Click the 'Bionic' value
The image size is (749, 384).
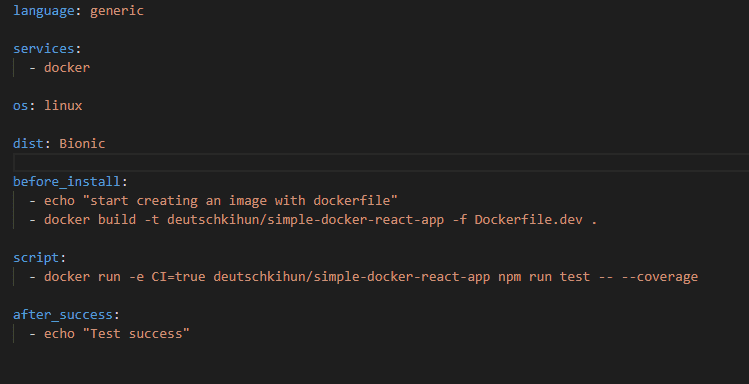click(x=82, y=144)
